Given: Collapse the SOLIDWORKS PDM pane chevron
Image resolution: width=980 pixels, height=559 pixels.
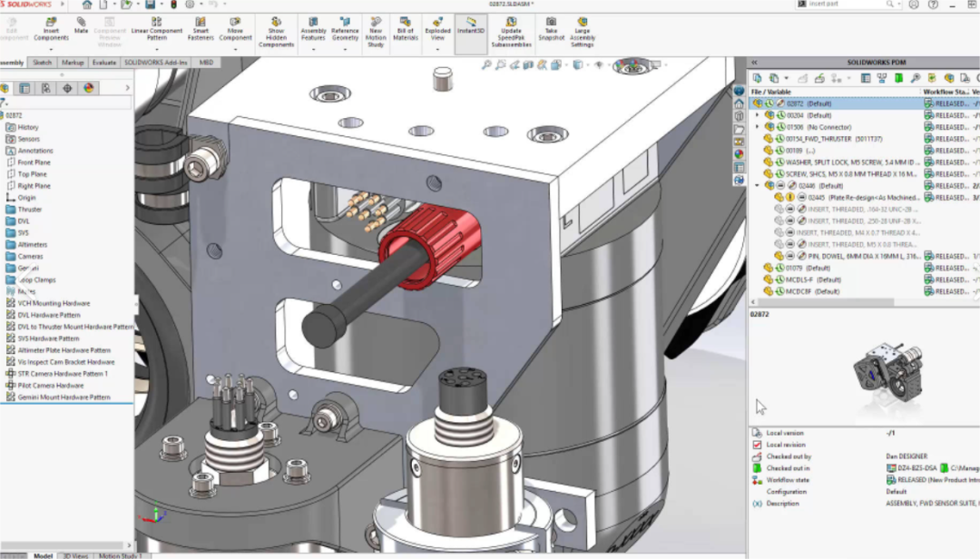Looking at the screenshot, I should tap(754, 63).
